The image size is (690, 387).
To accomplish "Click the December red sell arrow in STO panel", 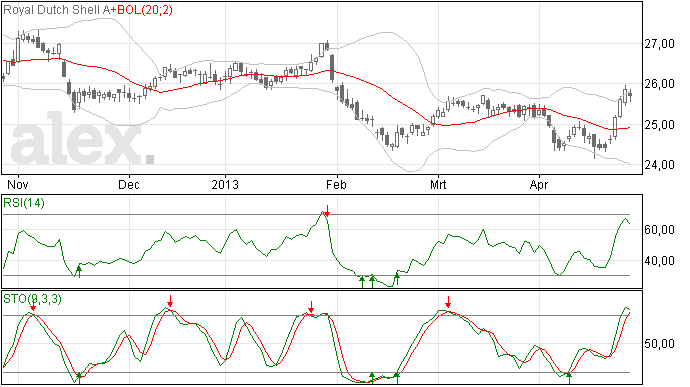I will coord(170,301).
